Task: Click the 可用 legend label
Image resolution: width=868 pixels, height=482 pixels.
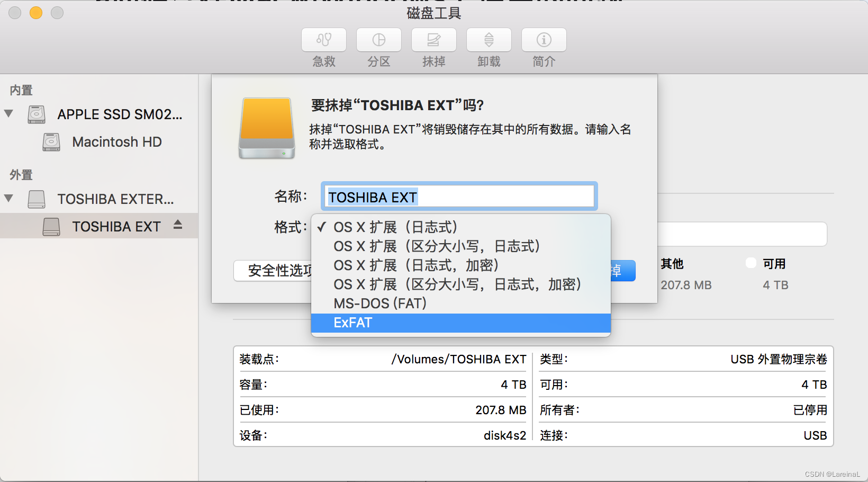Action: [x=774, y=264]
